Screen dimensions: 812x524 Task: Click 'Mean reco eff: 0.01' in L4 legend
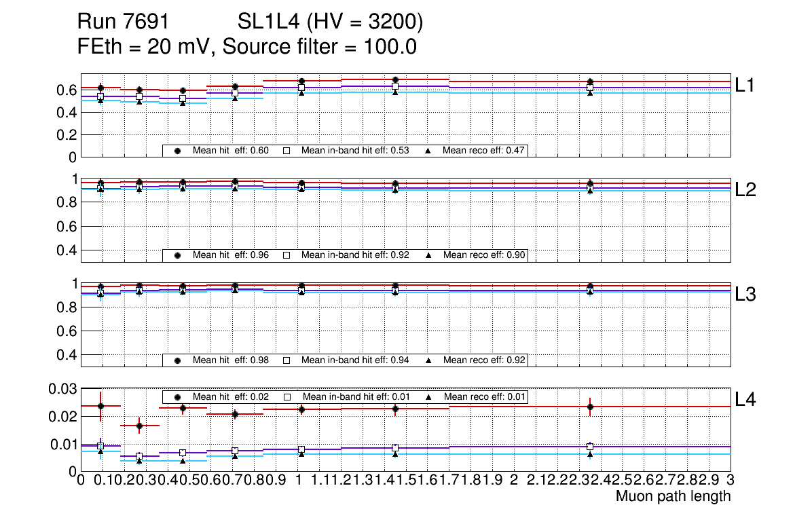click(x=484, y=396)
